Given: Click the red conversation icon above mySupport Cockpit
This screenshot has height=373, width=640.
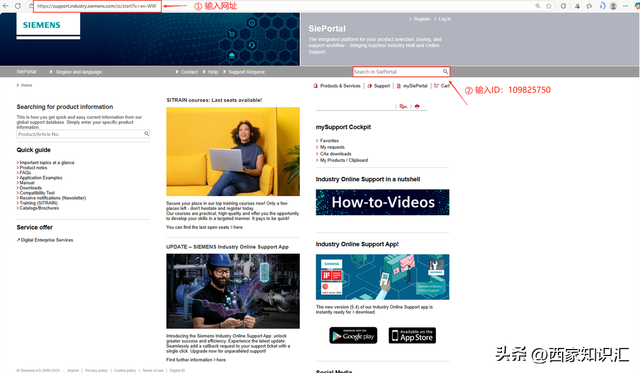Looking at the screenshot, I should coord(403,106).
